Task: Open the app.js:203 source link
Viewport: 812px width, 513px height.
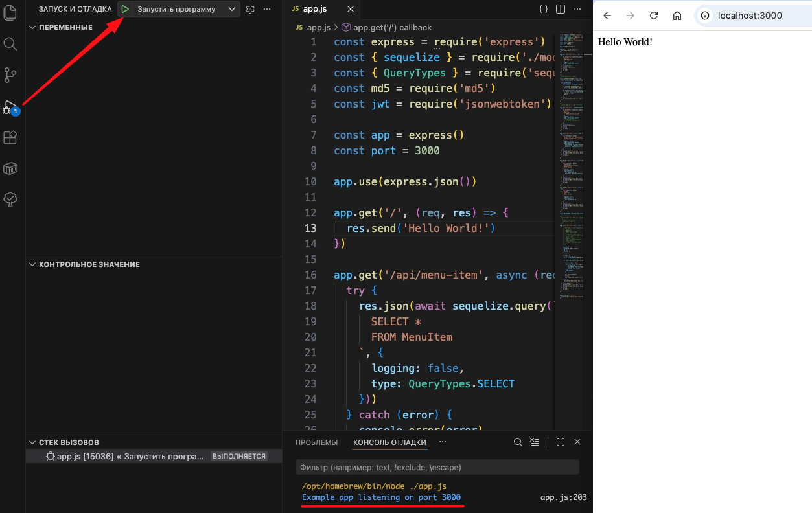Action: point(563,497)
